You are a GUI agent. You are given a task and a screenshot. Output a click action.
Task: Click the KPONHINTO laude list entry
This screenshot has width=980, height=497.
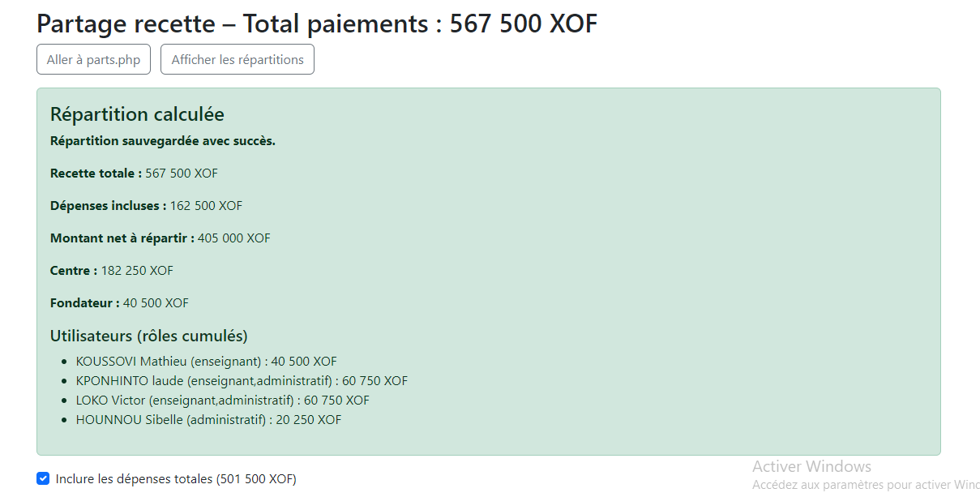coord(242,381)
